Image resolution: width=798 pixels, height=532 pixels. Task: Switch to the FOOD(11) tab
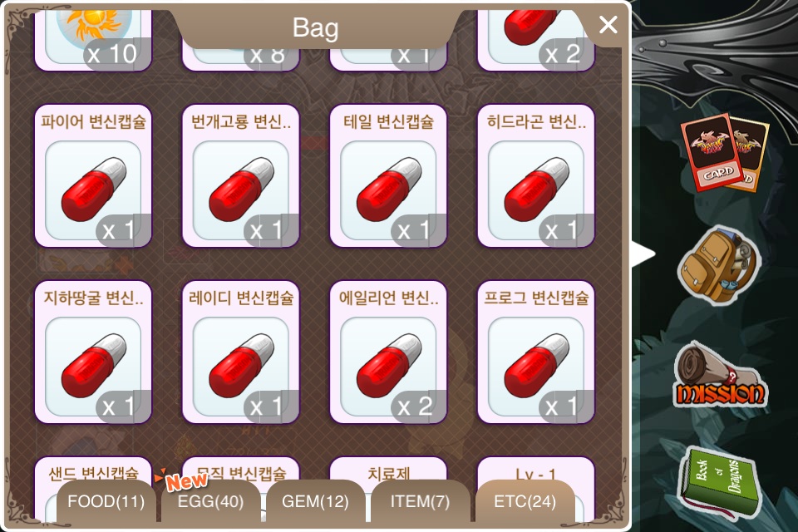(x=106, y=501)
